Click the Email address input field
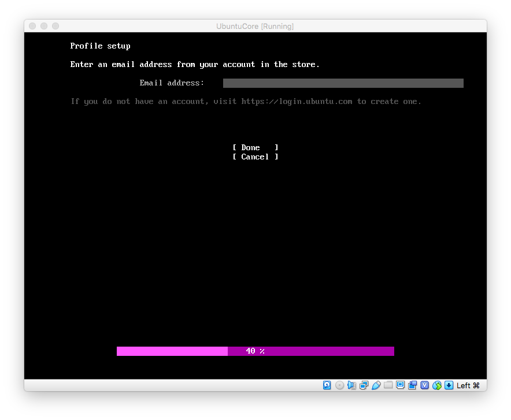 [343, 83]
